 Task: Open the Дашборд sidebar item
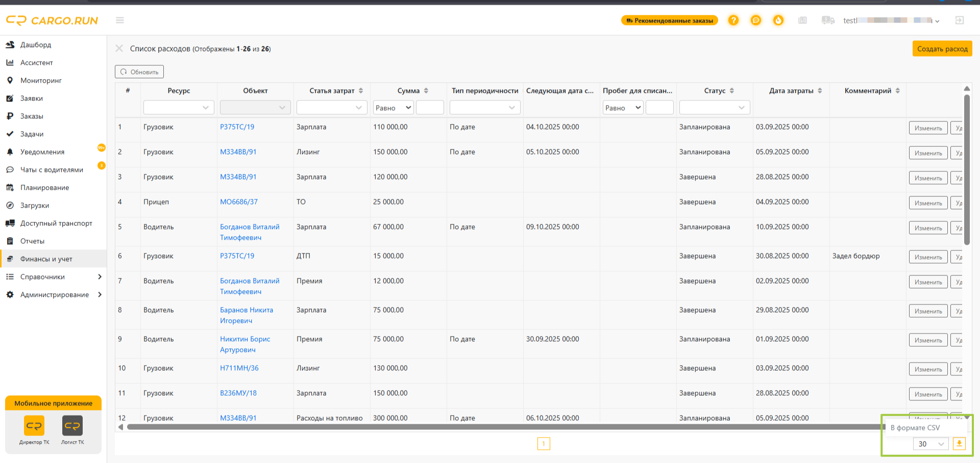53,45
